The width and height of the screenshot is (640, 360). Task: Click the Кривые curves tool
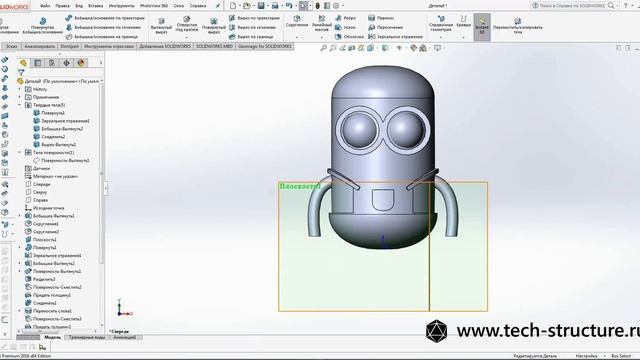463,22
